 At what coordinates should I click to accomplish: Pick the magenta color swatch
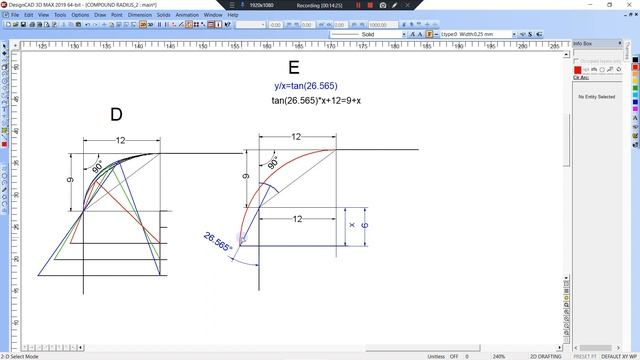tap(635, 109)
